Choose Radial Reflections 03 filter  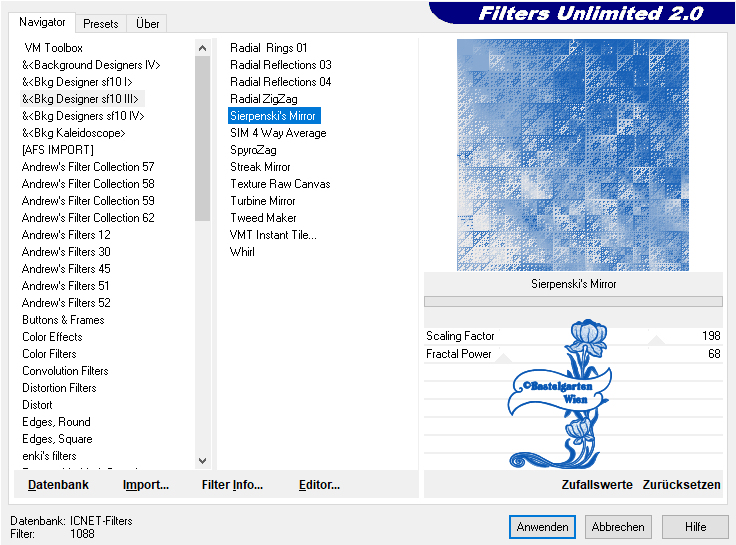[x=281, y=65]
